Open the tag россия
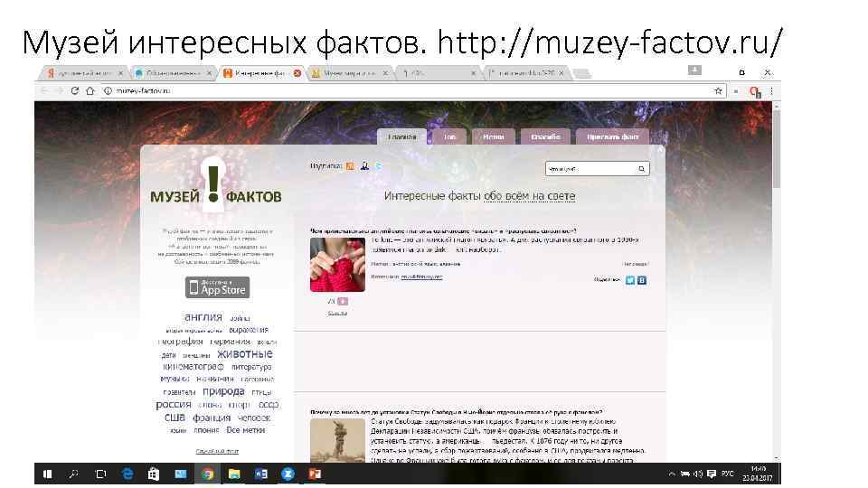This screenshot has height=488, width=868. [174, 405]
